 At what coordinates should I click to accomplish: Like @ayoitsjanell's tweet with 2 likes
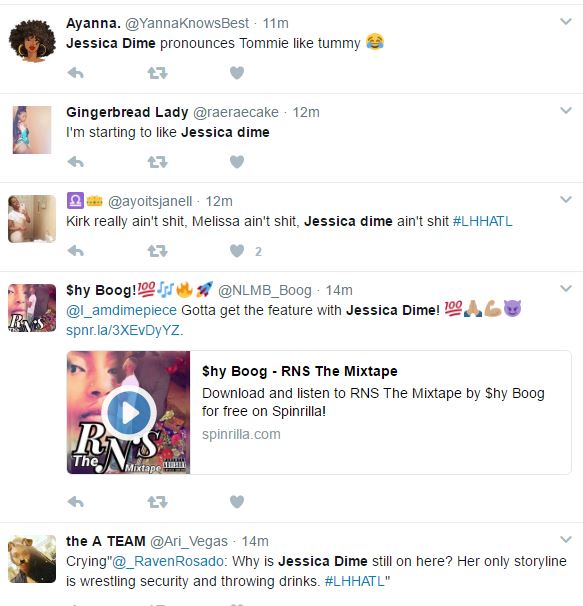click(x=237, y=251)
